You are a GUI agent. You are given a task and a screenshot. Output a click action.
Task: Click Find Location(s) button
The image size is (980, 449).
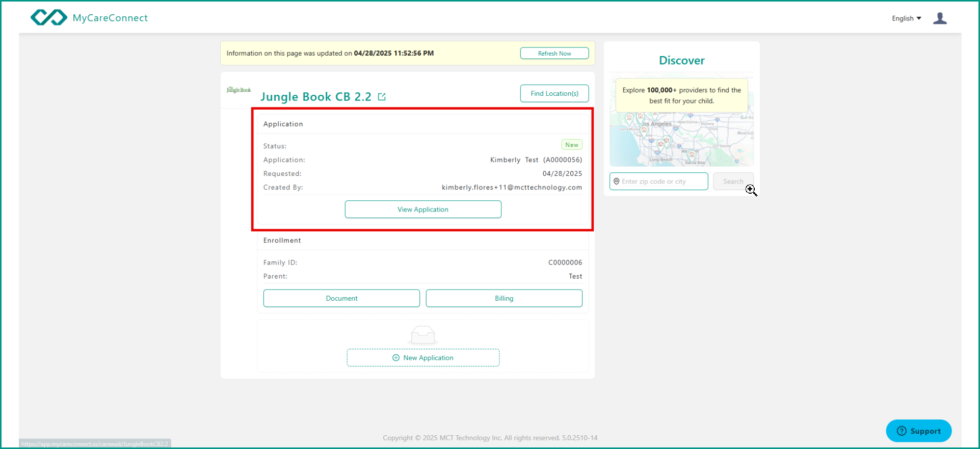coord(554,94)
